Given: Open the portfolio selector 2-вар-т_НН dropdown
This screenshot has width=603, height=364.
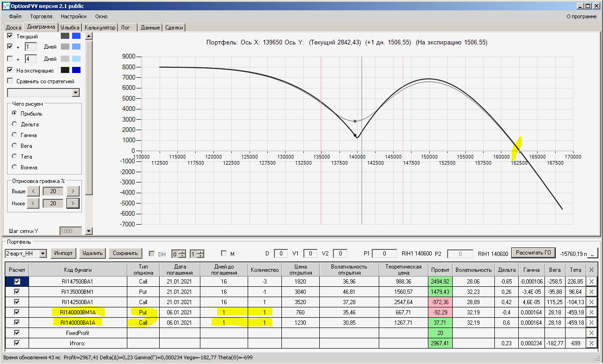Looking at the screenshot, I should click(x=43, y=254).
